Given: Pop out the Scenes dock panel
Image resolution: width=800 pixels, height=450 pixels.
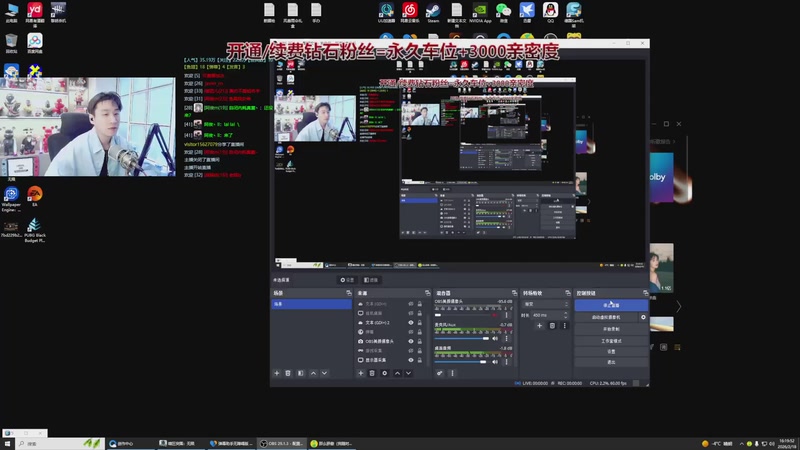Looking at the screenshot, I should coord(349,293).
